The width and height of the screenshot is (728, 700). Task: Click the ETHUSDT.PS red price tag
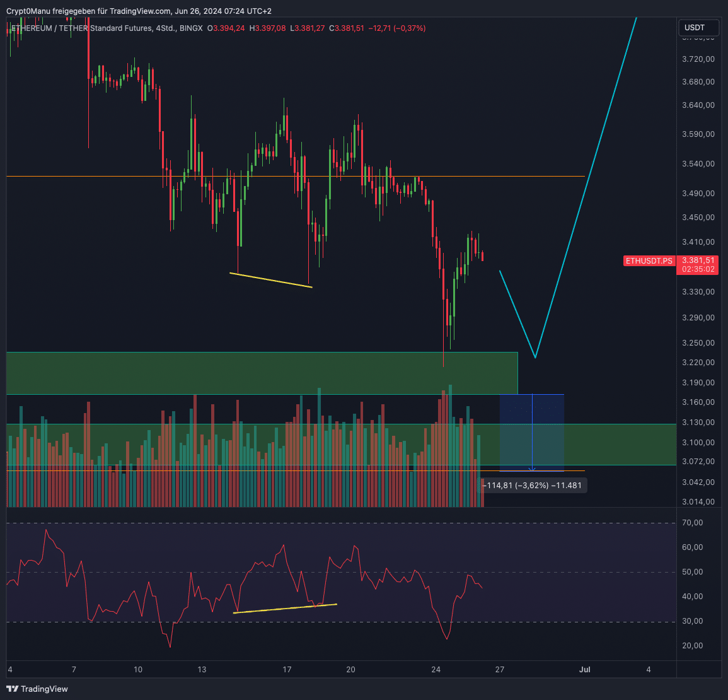[x=649, y=260]
